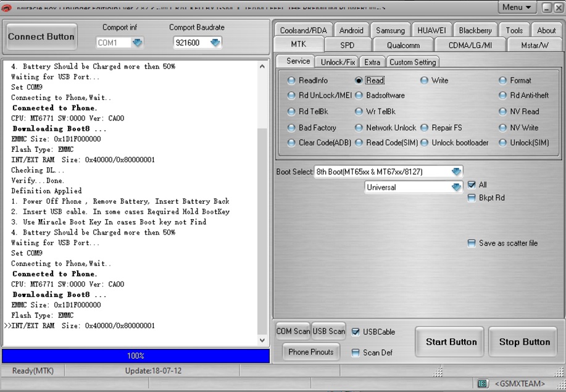Open the Tools tab
Screen dimensions: 566x392
[x=514, y=30]
